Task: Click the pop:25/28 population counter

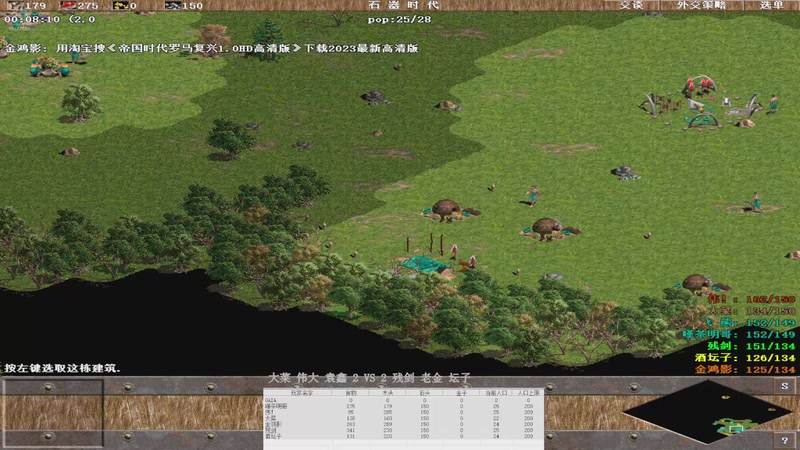Action: [399, 19]
